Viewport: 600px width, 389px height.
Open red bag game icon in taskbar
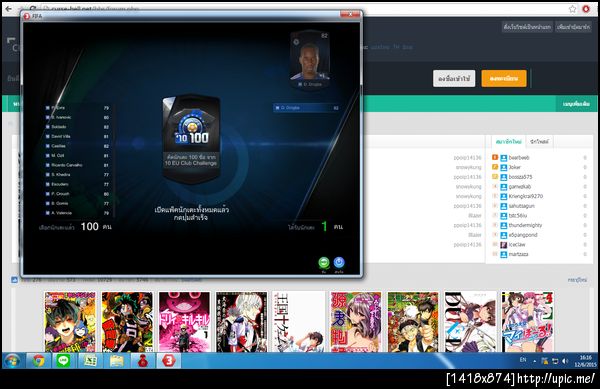(143, 361)
